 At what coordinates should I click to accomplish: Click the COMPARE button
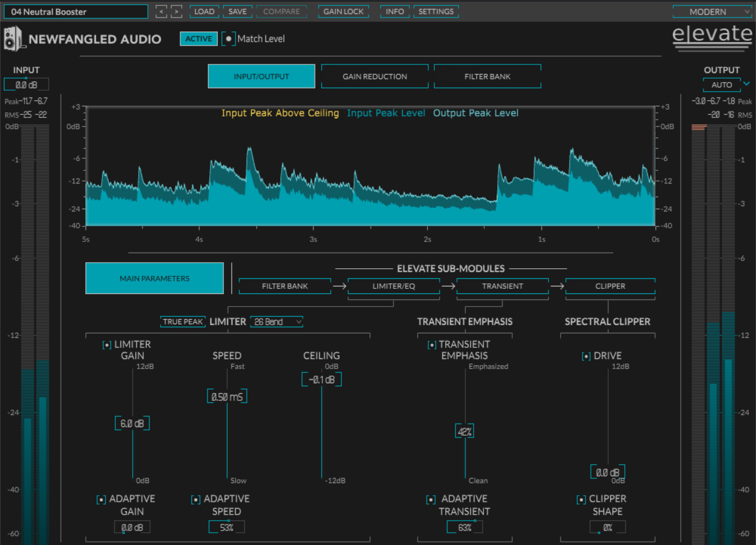tap(281, 12)
